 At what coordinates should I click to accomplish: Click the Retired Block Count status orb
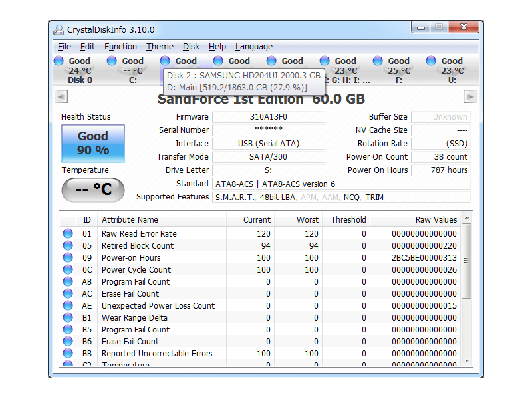coord(68,246)
